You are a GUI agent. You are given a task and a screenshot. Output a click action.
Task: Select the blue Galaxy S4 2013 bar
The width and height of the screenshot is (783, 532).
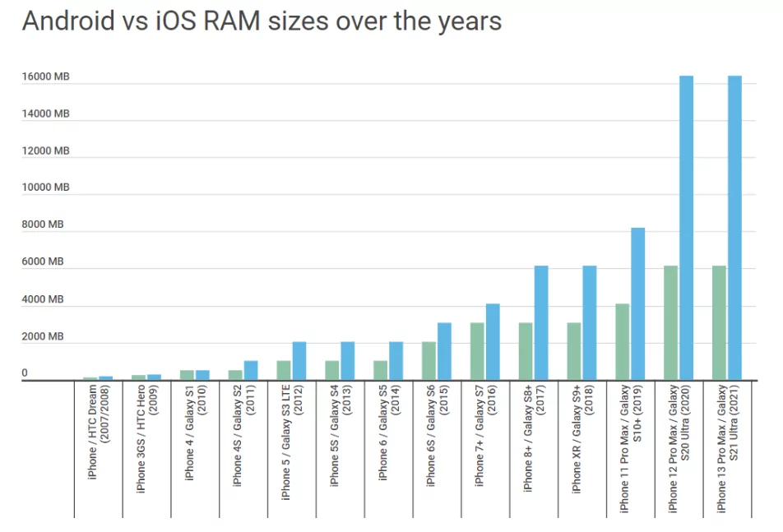click(x=347, y=361)
